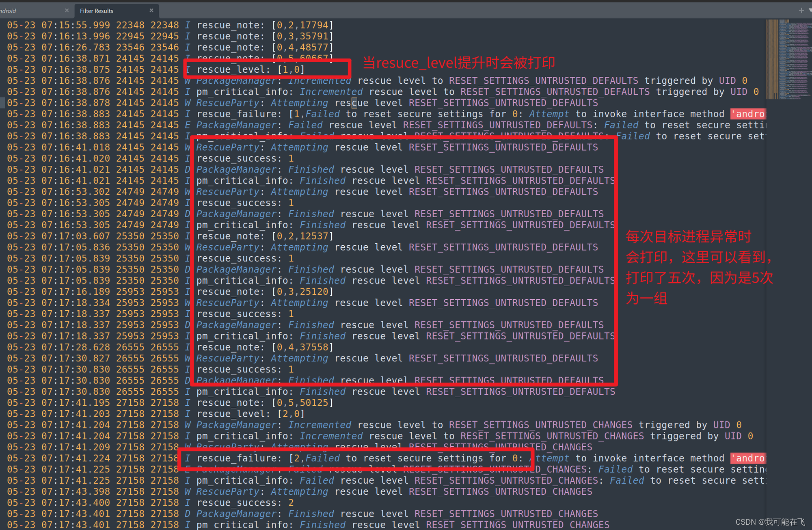Image resolution: width=812 pixels, height=530 pixels.
Task: Click the rescue_note: [0,4,37558] line
Action: click(x=265, y=347)
